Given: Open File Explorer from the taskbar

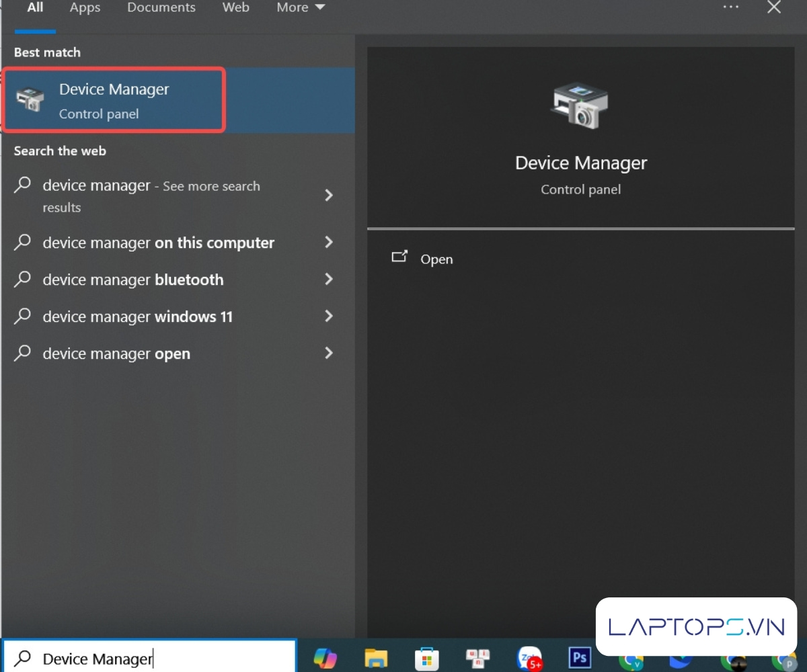Looking at the screenshot, I should [x=376, y=659].
